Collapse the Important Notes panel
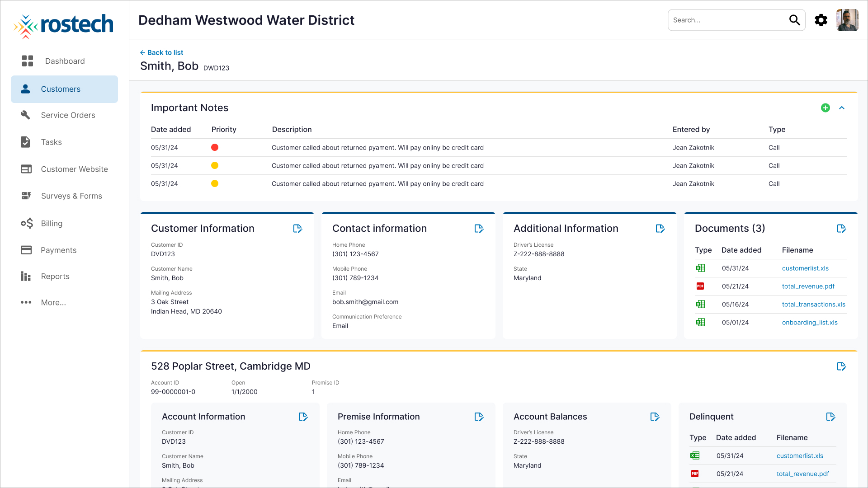868x488 pixels. tap(842, 108)
